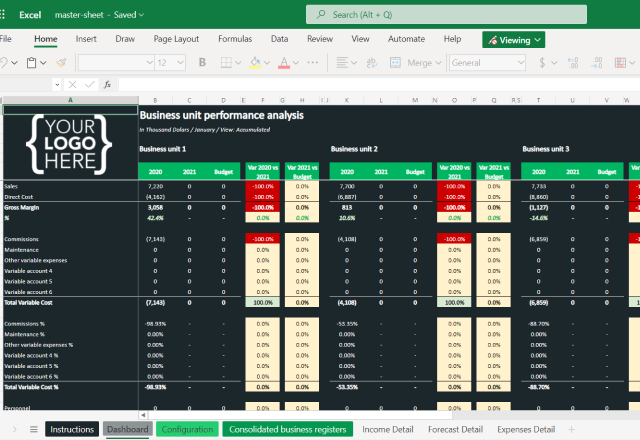Switch to the View ribbon tab

[x=360, y=39]
